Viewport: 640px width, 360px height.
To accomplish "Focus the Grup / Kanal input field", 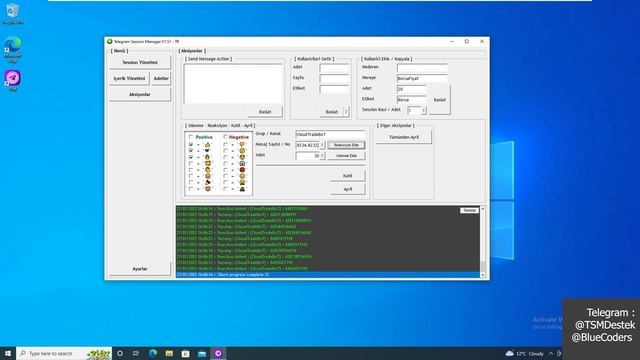I will point(330,134).
